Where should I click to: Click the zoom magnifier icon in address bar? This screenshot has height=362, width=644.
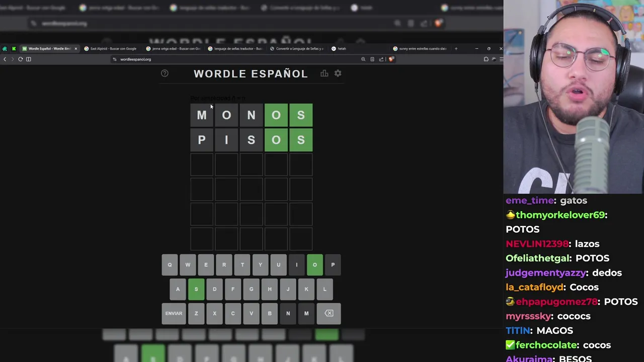click(363, 59)
